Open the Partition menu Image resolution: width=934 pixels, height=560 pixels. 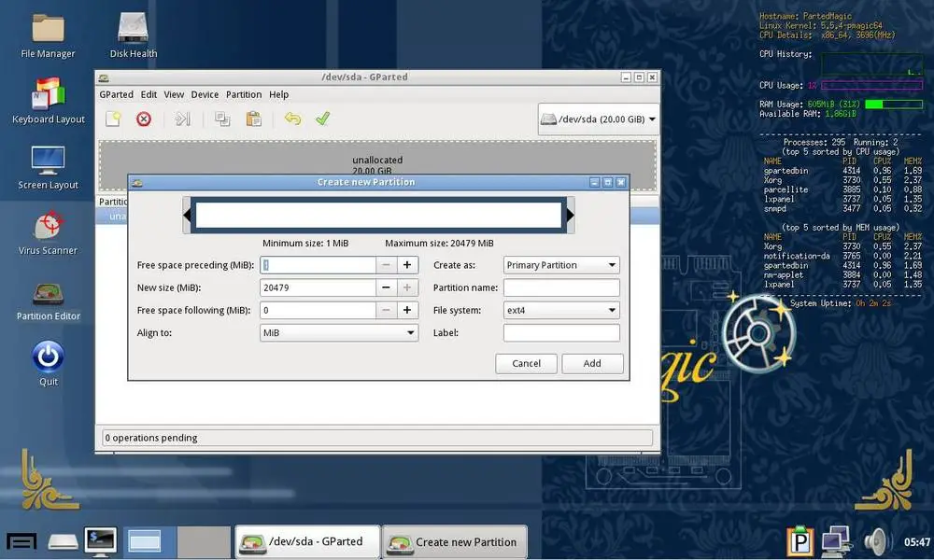coord(244,94)
